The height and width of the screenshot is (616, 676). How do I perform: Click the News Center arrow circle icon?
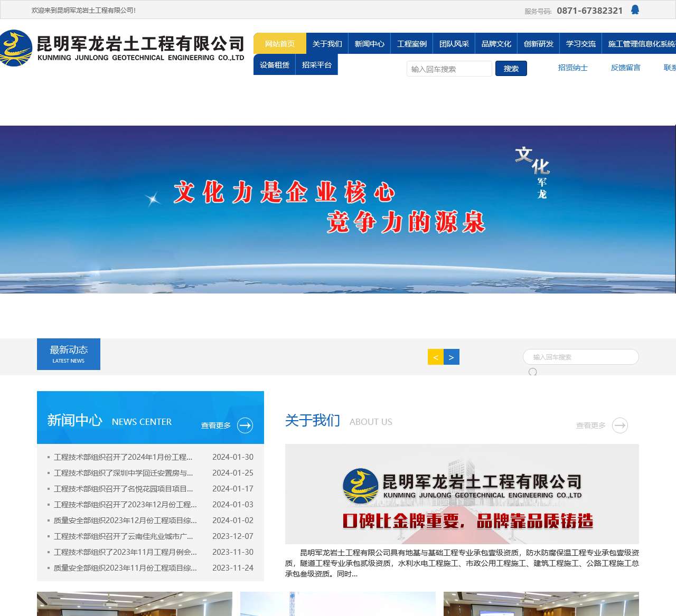pyautogui.click(x=245, y=425)
